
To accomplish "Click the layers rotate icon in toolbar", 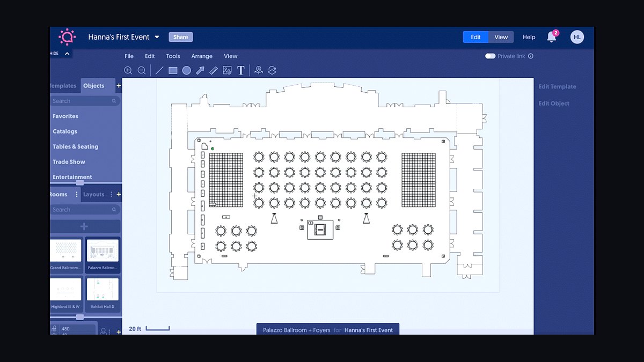I will (x=272, y=70).
